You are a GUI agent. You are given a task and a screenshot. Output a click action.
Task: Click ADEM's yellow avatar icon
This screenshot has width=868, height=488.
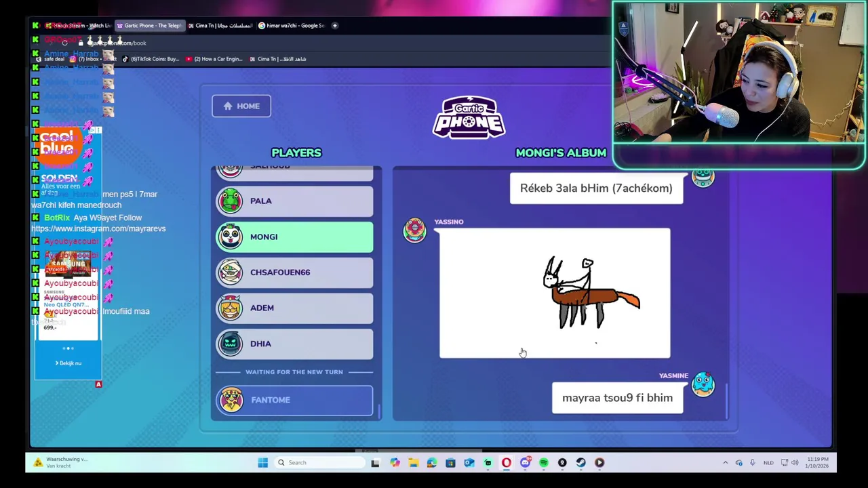click(x=231, y=308)
